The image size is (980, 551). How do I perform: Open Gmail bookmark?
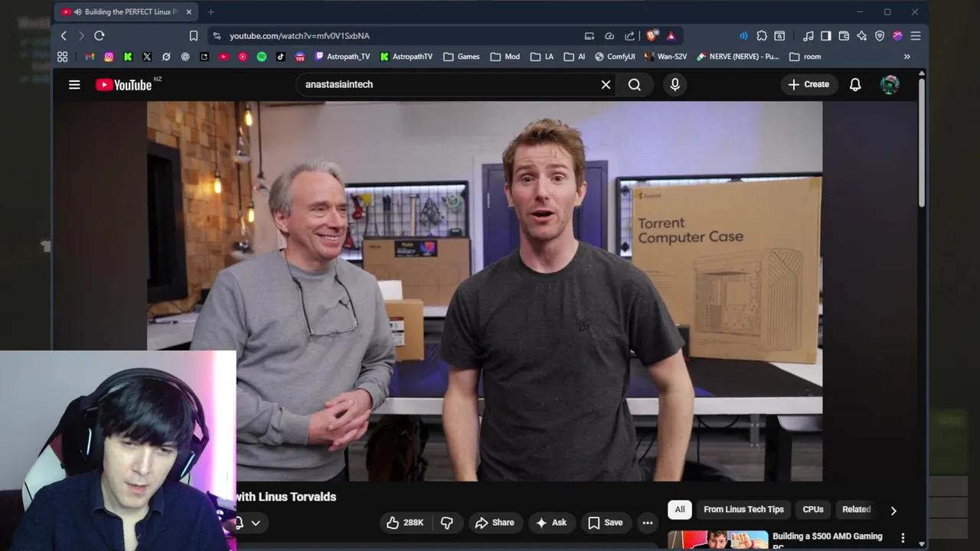[x=90, y=57]
